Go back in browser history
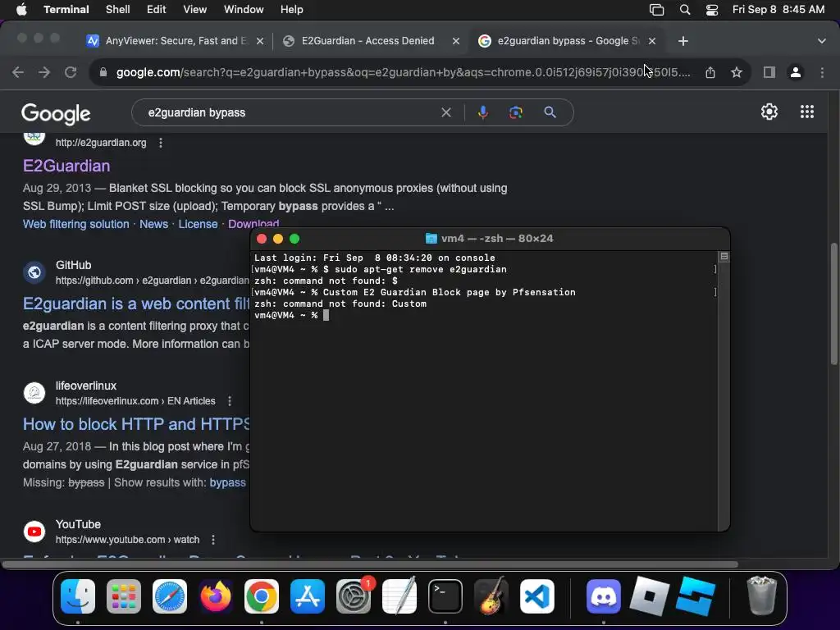The image size is (840, 630). point(18,72)
